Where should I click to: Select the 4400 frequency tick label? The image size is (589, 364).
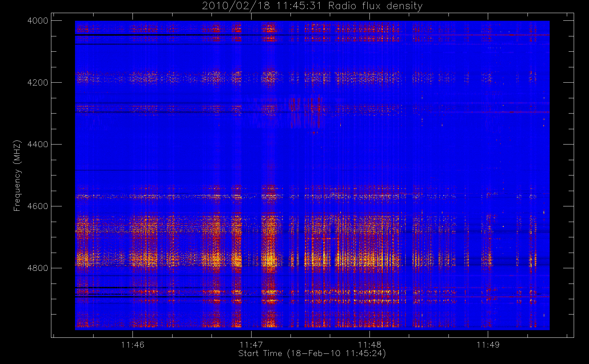[38, 145]
